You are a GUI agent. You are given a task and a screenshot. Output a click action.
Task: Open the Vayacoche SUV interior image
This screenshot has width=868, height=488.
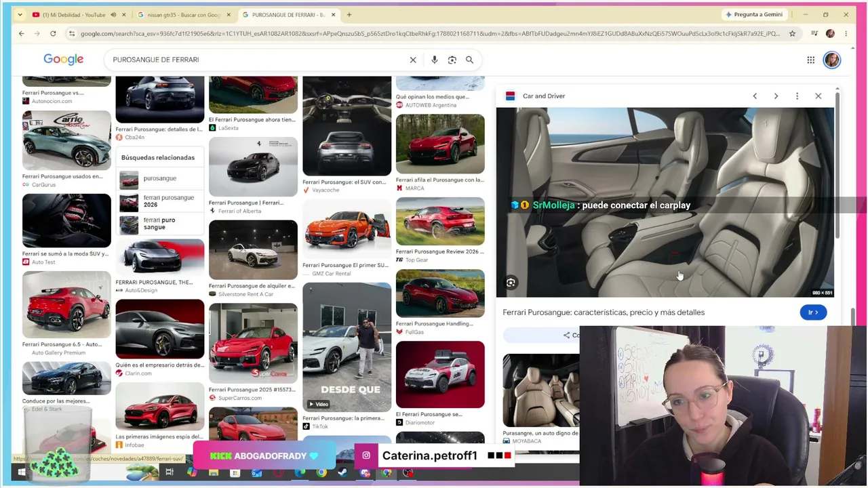[x=347, y=126]
